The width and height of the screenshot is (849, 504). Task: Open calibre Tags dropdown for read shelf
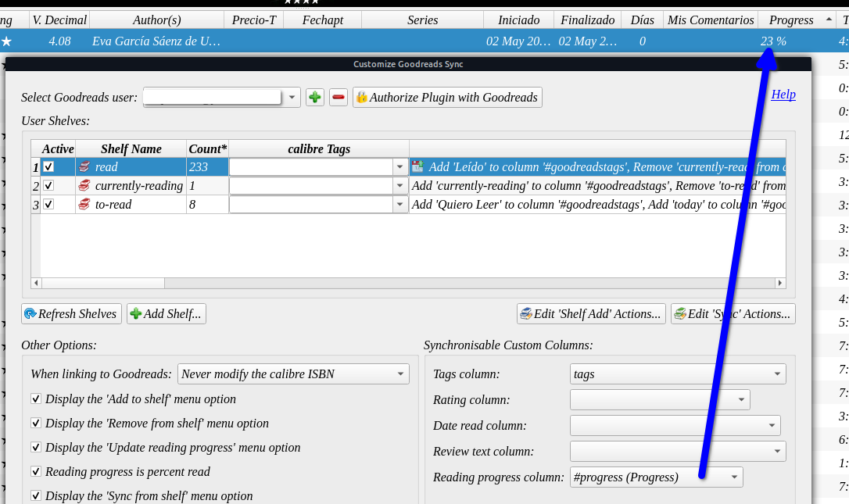[x=399, y=166]
